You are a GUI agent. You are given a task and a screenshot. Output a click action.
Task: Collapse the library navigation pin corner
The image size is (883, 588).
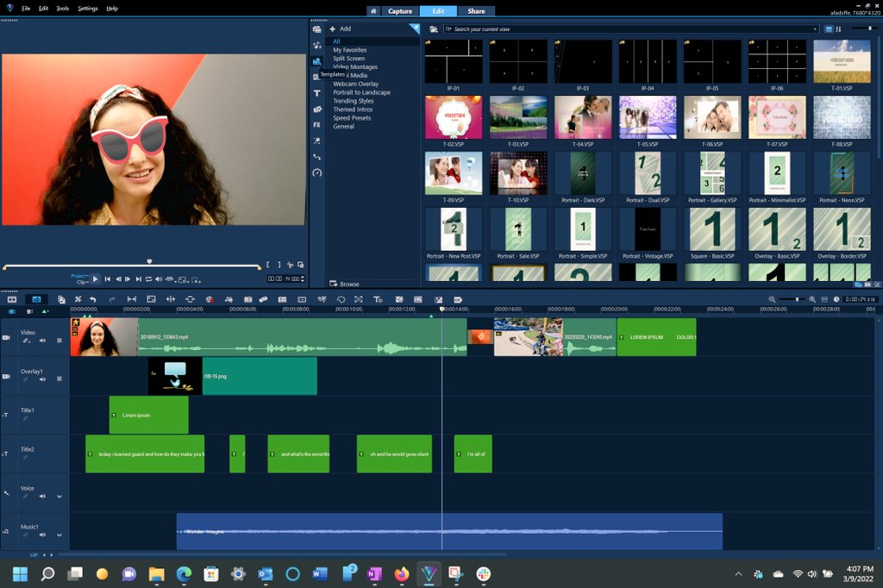coord(414,28)
